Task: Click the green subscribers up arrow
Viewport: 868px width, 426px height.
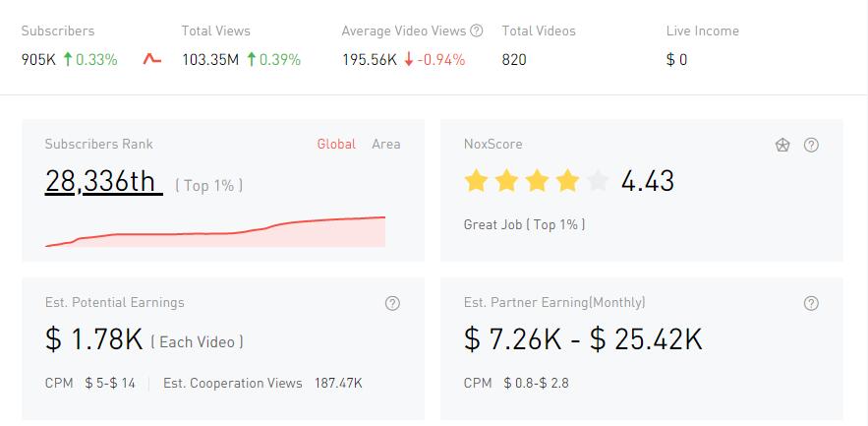Action: pos(68,59)
